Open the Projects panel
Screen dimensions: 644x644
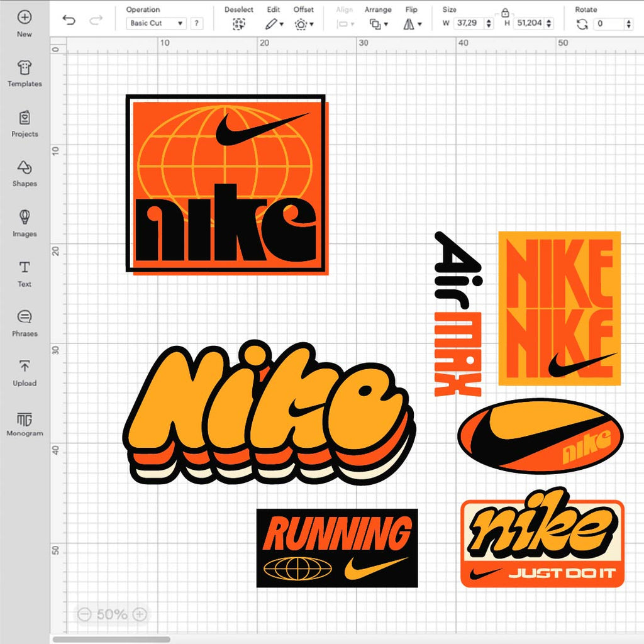tap(25, 118)
